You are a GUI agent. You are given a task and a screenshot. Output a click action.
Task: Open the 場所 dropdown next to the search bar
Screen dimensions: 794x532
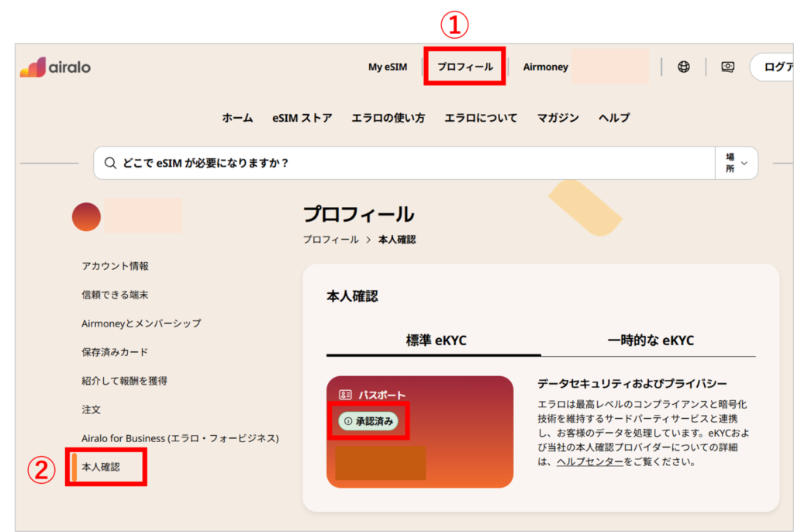point(735,163)
